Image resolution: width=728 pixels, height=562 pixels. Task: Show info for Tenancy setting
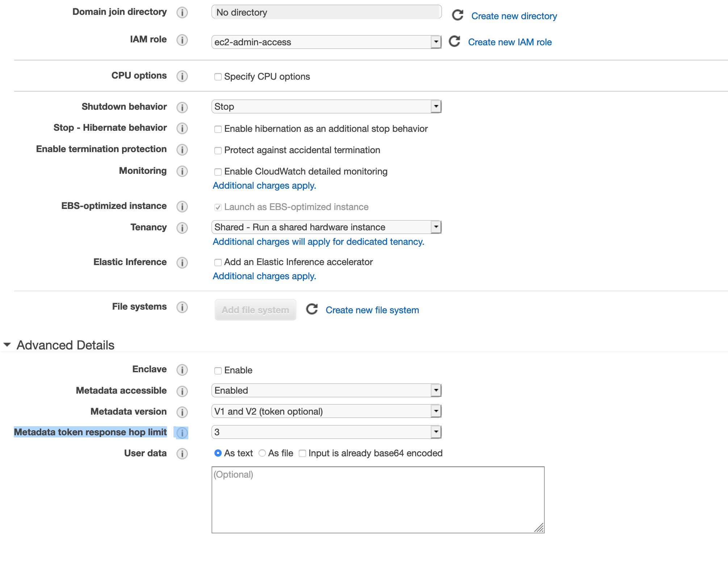[x=182, y=228]
